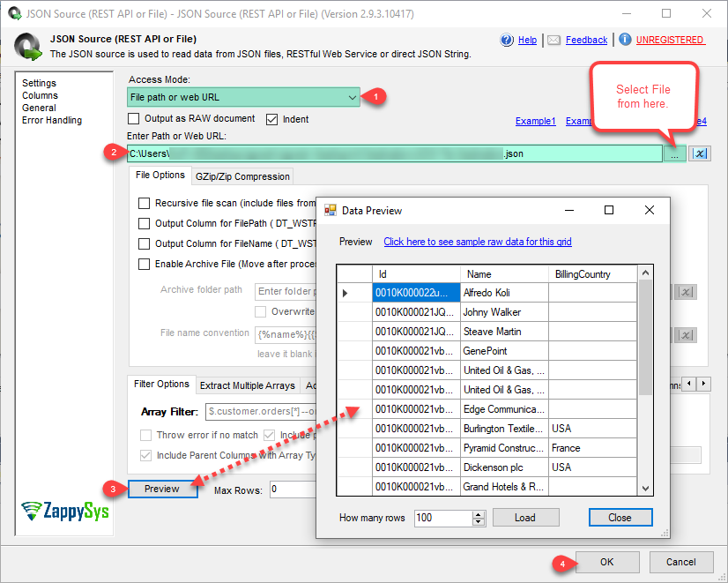Click variable icon beside Archive folder path
This screenshot has width=728, height=583.
click(x=686, y=292)
